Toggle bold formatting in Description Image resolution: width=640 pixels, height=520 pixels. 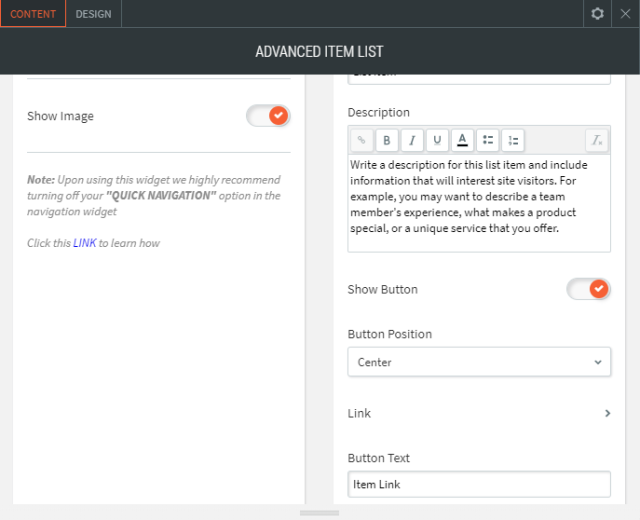click(387, 141)
